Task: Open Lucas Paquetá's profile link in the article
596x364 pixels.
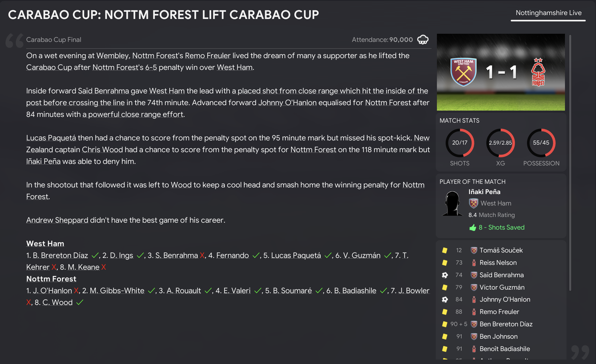Action: pos(51,138)
